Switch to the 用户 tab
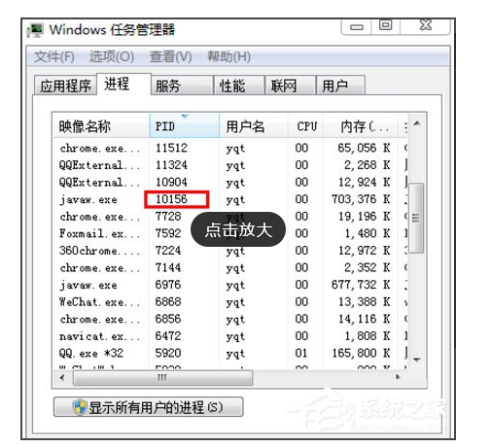The width and height of the screenshot is (491, 448). point(340,86)
